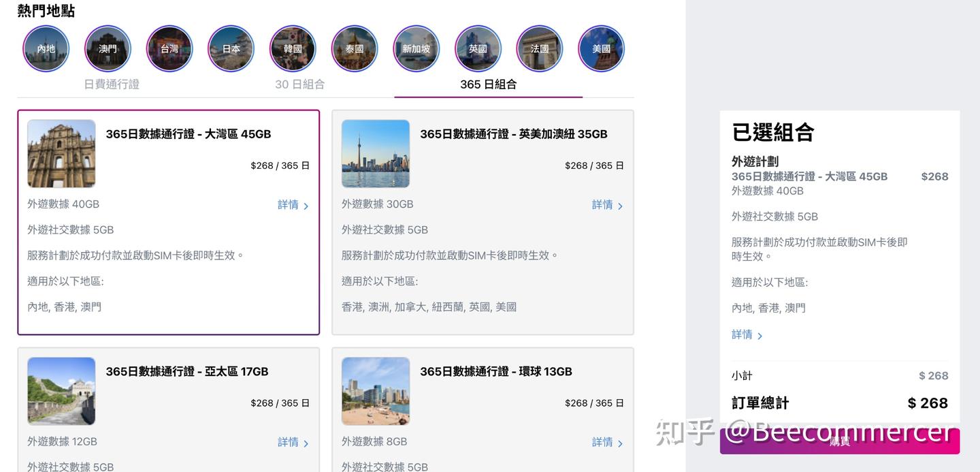This screenshot has width=980, height=472.
Task: Click the beach city thumbnail of 環球 plan
Action: point(376,392)
